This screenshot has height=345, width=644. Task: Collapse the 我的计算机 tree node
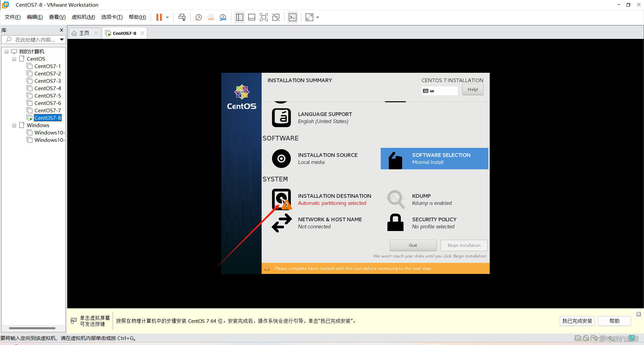6,52
